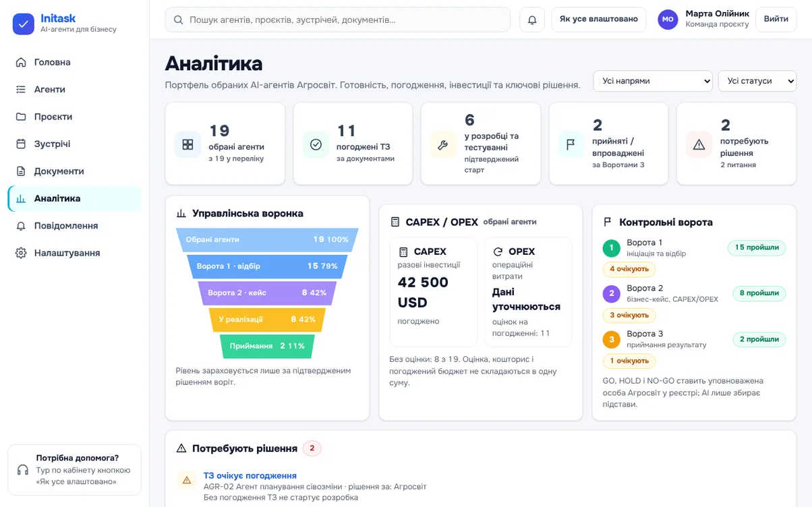Click the user name 'Марта Олійник'

(x=717, y=13)
